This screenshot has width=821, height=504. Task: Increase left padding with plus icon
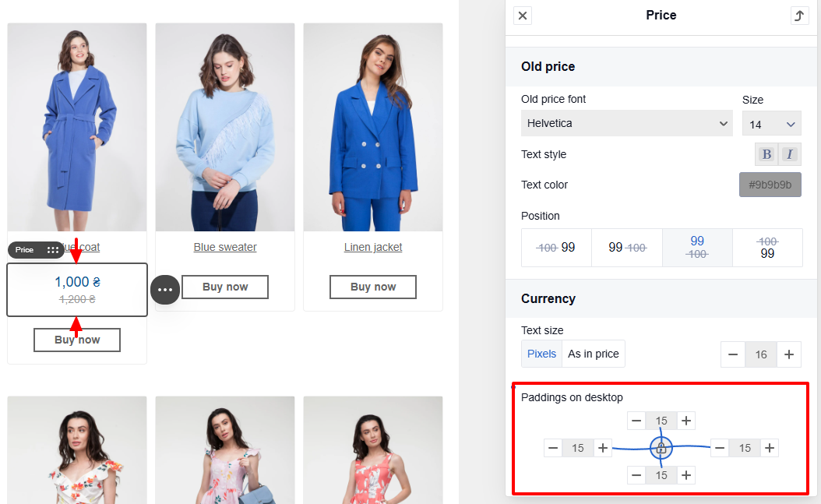click(x=603, y=448)
